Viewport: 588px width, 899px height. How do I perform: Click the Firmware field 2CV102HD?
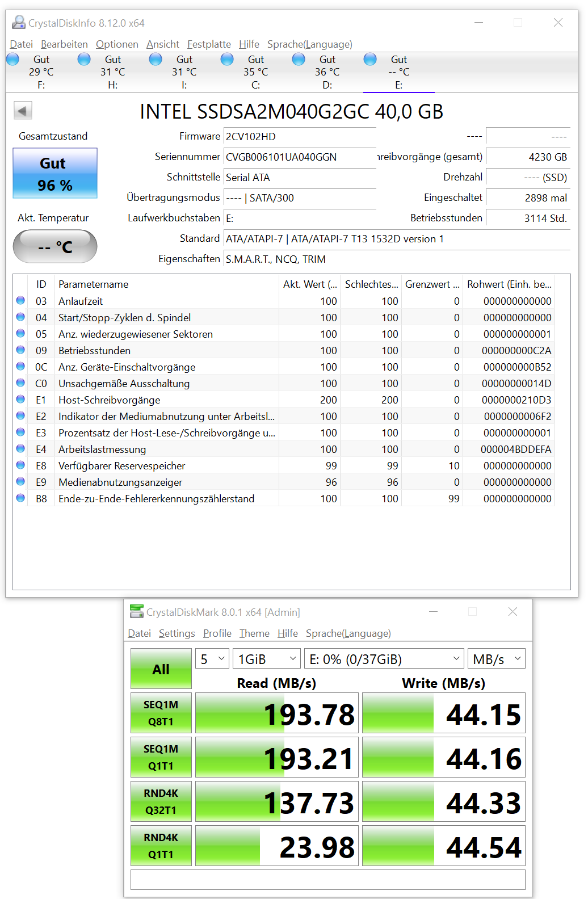click(x=300, y=137)
